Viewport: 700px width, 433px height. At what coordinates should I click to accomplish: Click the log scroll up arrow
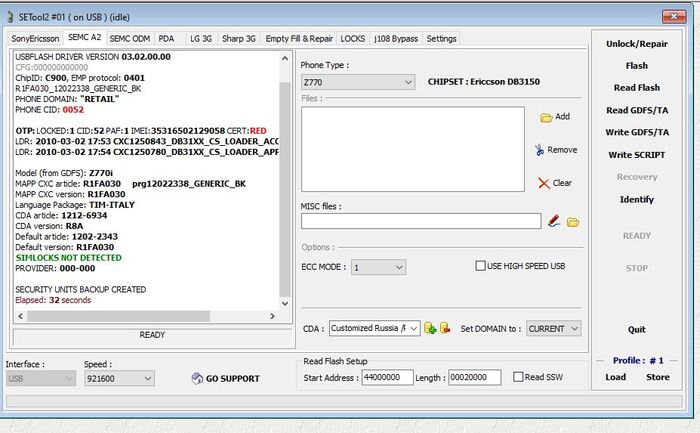pos(285,58)
